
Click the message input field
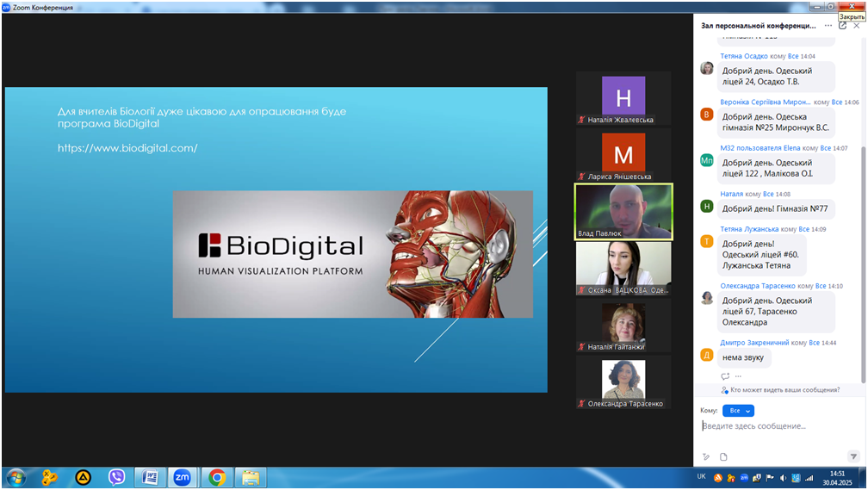778,425
